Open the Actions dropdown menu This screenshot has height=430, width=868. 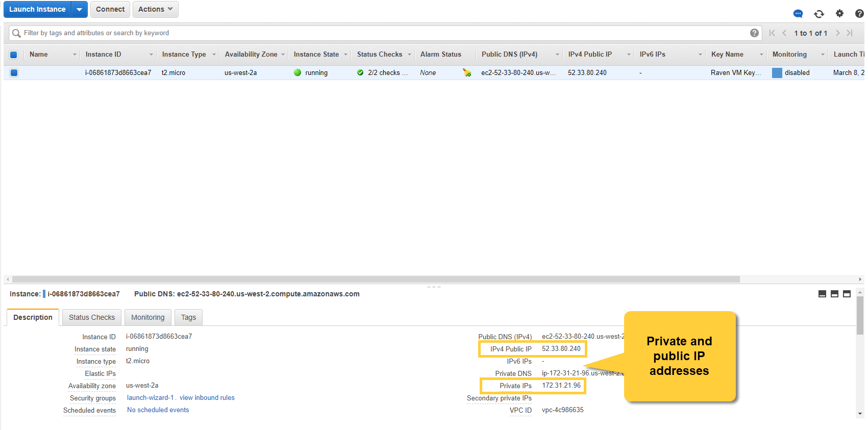click(156, 9)
